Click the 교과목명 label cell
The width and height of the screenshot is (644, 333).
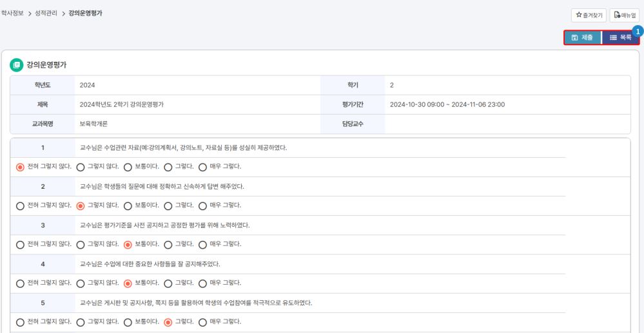click(x=43, y=124)
